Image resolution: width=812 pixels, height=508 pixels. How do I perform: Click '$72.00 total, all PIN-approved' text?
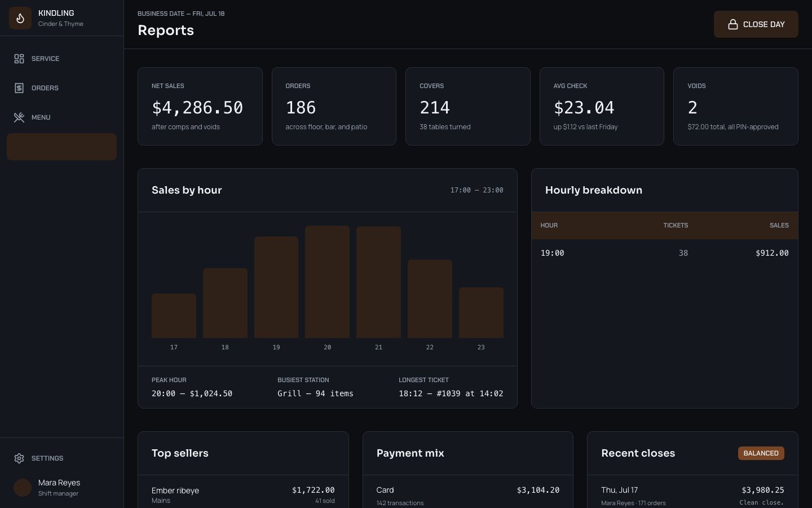pyautogui.click(x=733, y=127)
